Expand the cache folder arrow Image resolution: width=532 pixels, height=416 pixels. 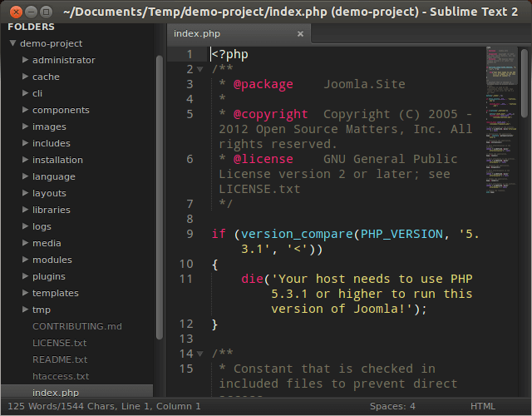(x=25, y=77)
